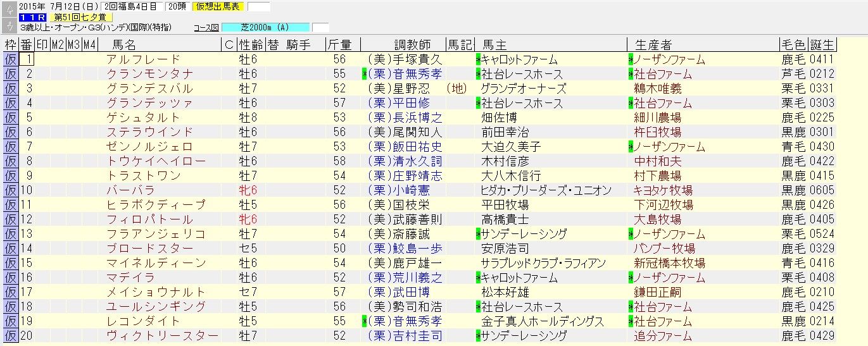Screen dimensions: 868x346
Task: Click the 印 column header
Action: pos(42,45)
